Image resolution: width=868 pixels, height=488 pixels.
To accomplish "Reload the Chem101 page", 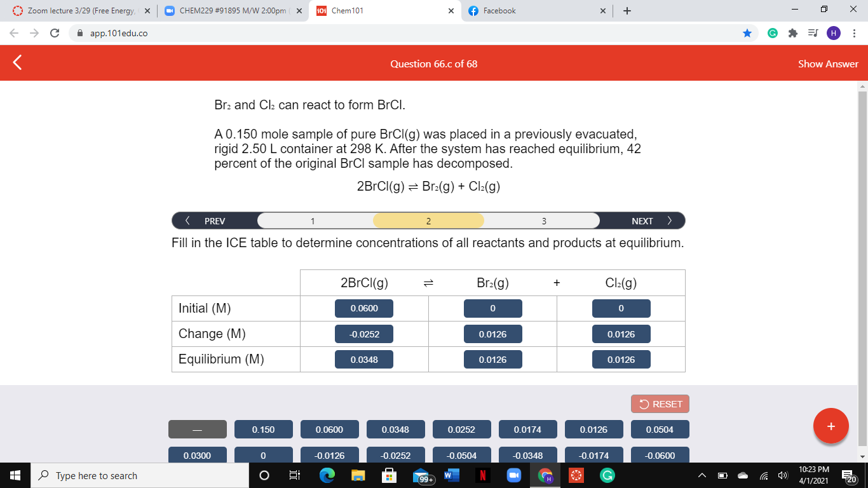I will [55, 33].
